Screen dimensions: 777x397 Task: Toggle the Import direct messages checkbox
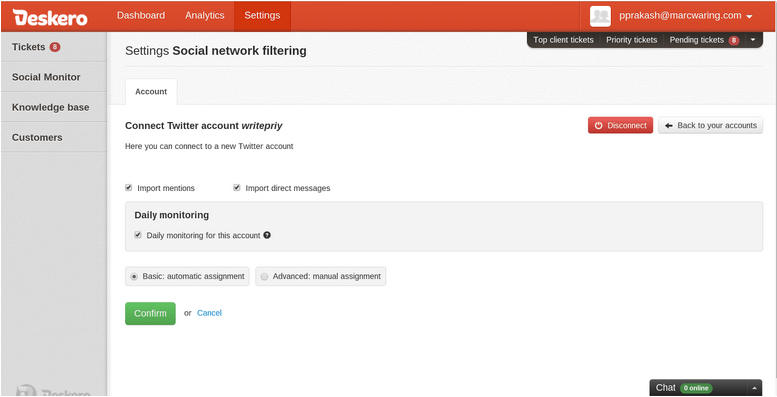237,188
